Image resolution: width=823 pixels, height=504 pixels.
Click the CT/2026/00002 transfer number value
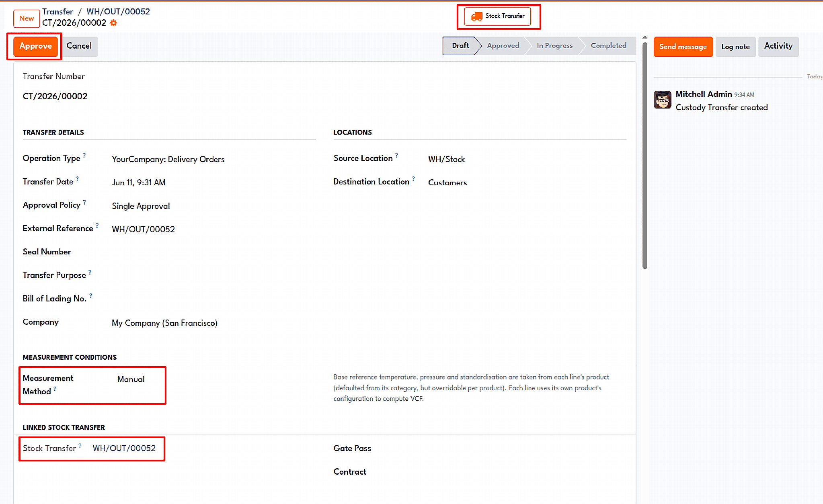(55, 96)
